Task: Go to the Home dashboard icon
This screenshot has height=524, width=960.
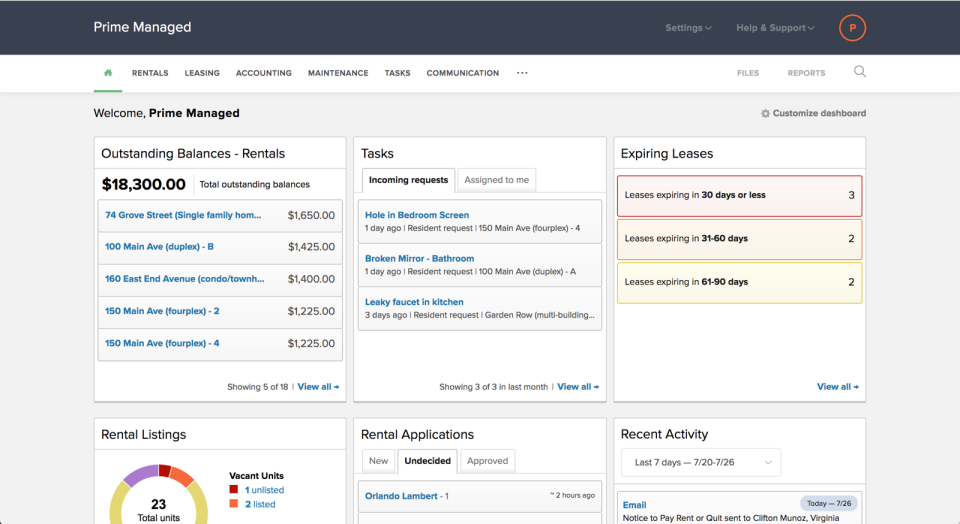Action: point(108,73)
